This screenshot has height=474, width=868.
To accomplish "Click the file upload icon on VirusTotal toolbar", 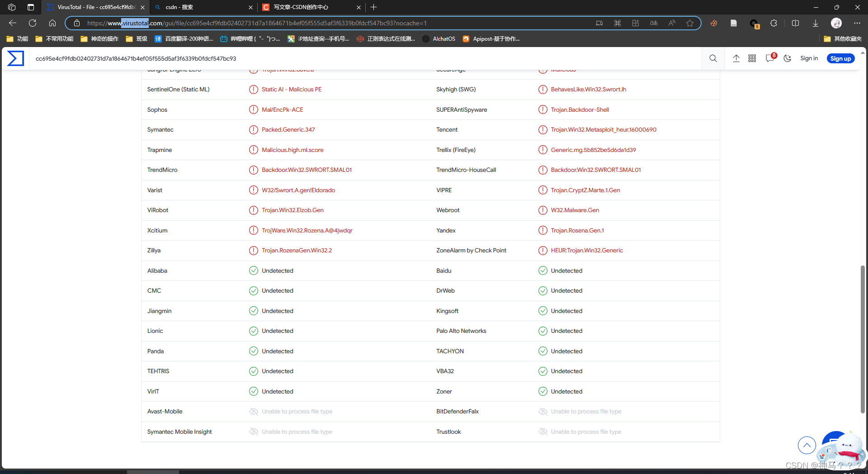I will click(x=736, y=58).
